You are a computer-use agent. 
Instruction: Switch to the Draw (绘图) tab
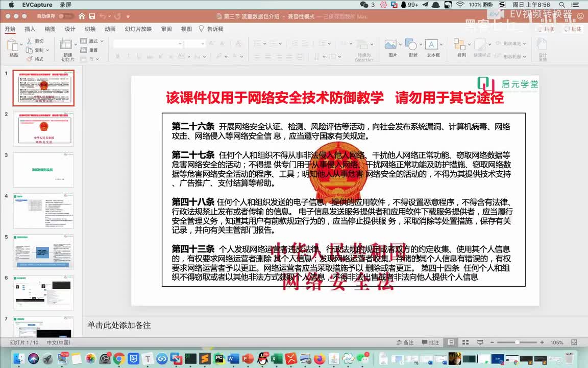click(x=50, y=29)
